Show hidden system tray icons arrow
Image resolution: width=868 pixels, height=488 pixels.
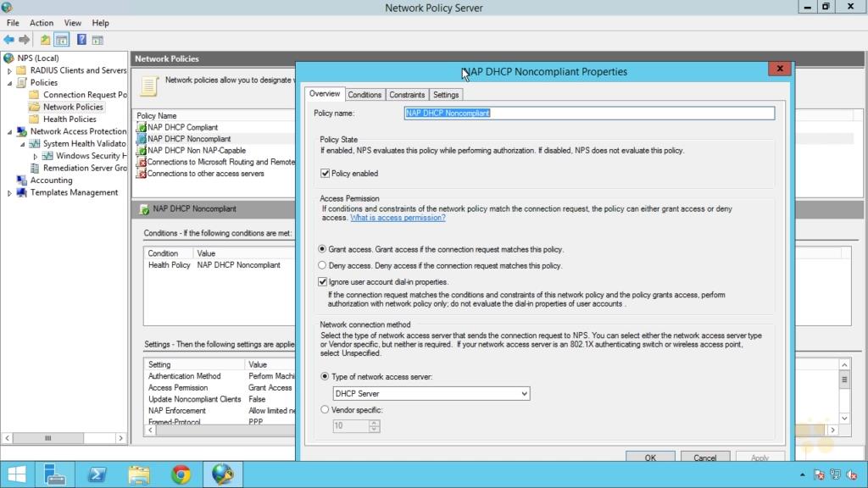coord(802,474)
